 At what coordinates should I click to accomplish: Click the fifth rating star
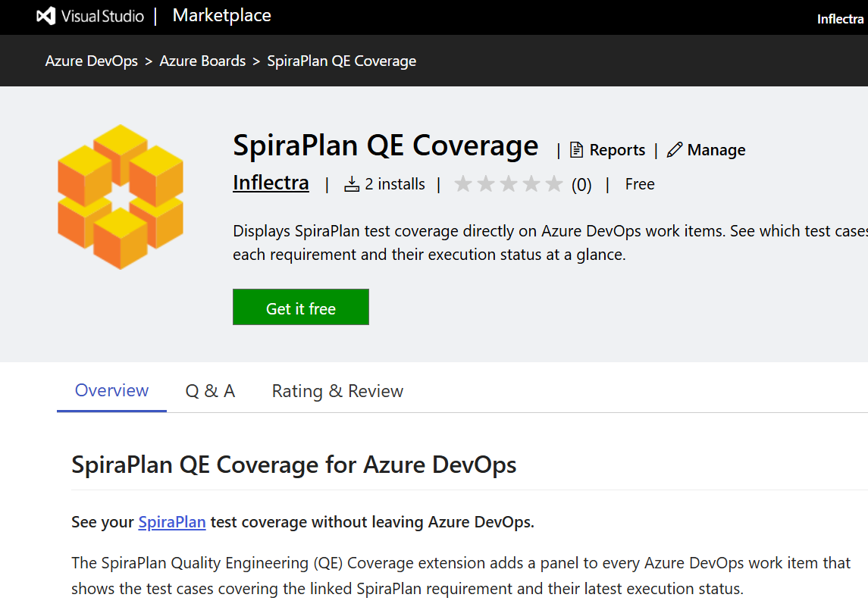(553, 183)
